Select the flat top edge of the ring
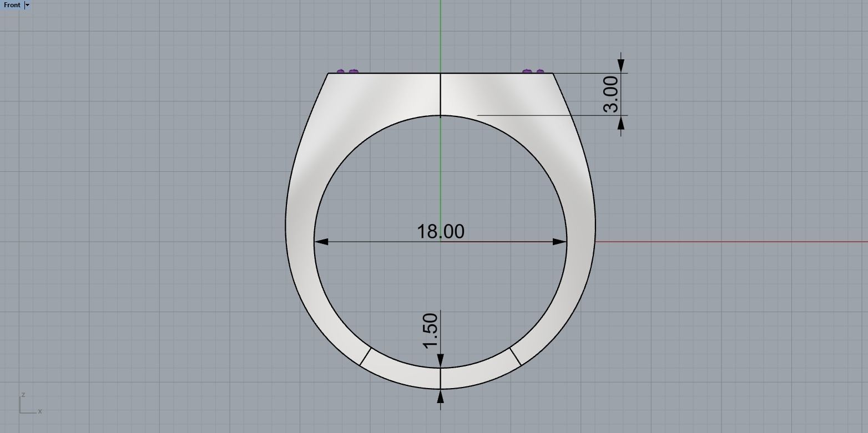 (x=388, y=73)
